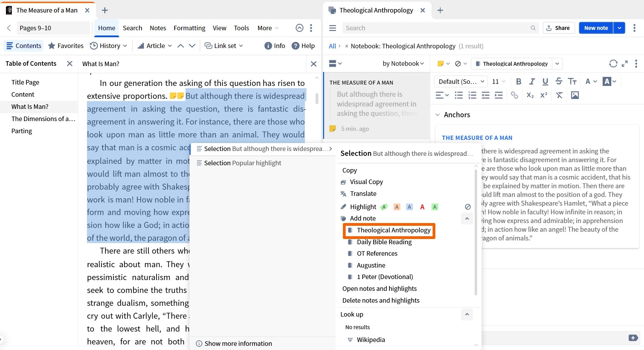The width and height of the screenshot is (644, 350).
Task: Insert a numbered list in note
Action: tap(472, 95)
